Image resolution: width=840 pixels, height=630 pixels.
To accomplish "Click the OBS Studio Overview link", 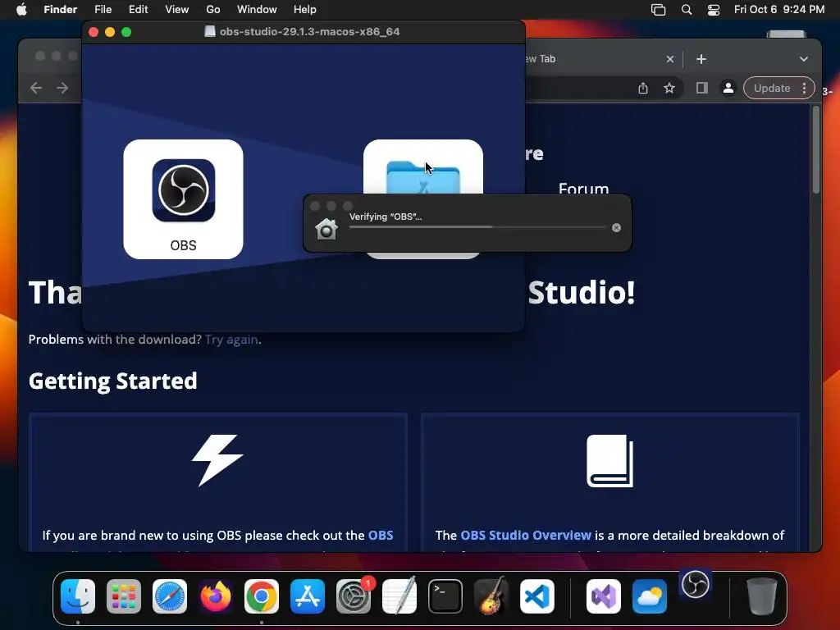I will [x=526, y=535].
